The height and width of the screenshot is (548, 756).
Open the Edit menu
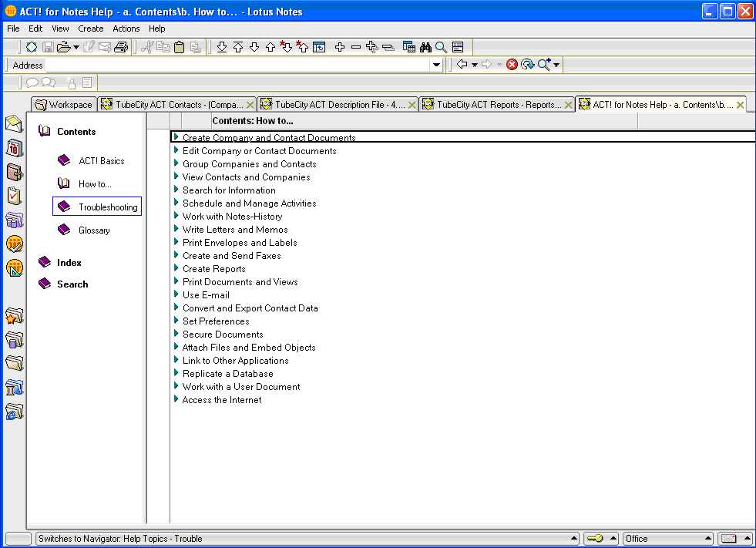click(x=35, y=29)
